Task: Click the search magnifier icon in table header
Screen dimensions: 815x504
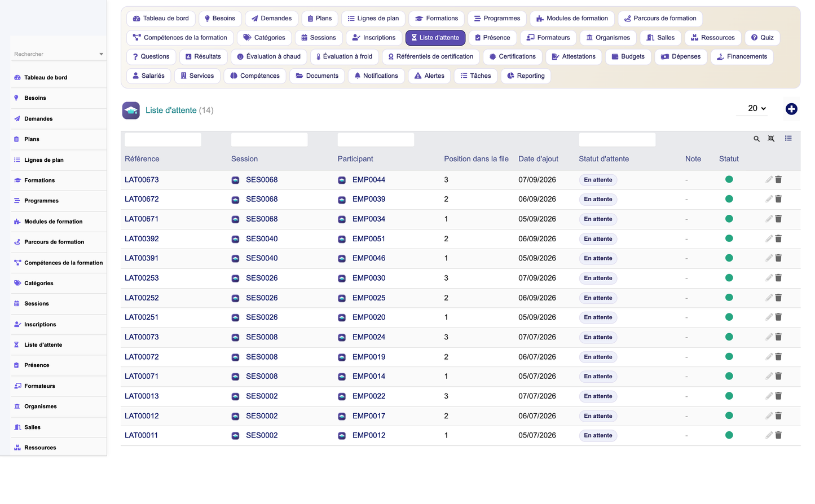Action: click(x=756, y=139)
